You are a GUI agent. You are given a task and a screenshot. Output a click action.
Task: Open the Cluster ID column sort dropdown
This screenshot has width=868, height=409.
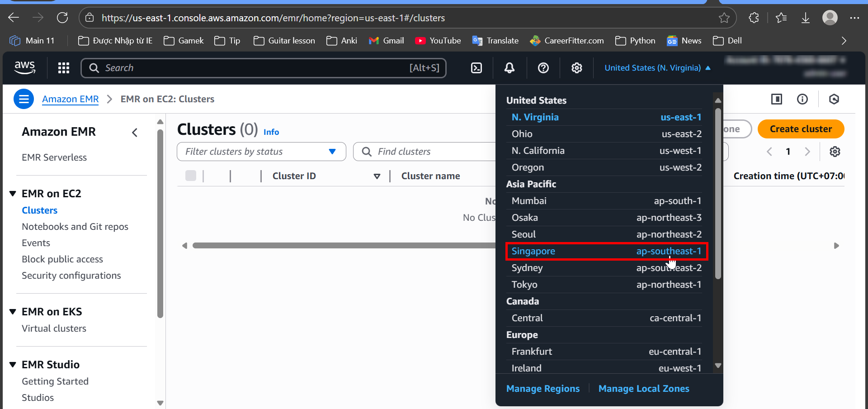[x=377, y=176]
